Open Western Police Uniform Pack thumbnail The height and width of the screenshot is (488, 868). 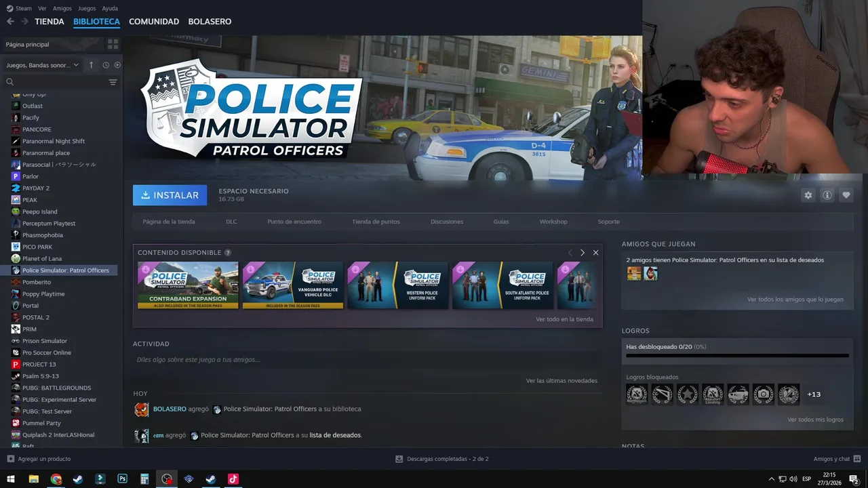398,285
